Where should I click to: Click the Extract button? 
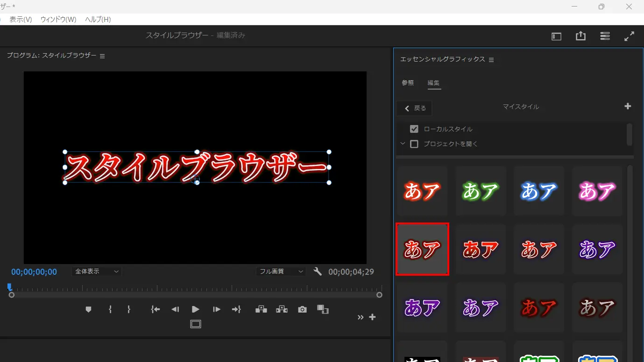[282, 309]
